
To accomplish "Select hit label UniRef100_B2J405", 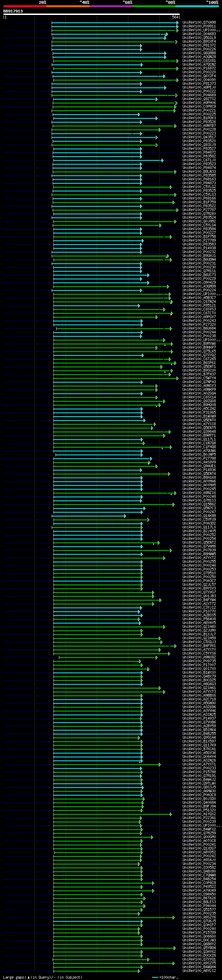I will click(199, 531).
